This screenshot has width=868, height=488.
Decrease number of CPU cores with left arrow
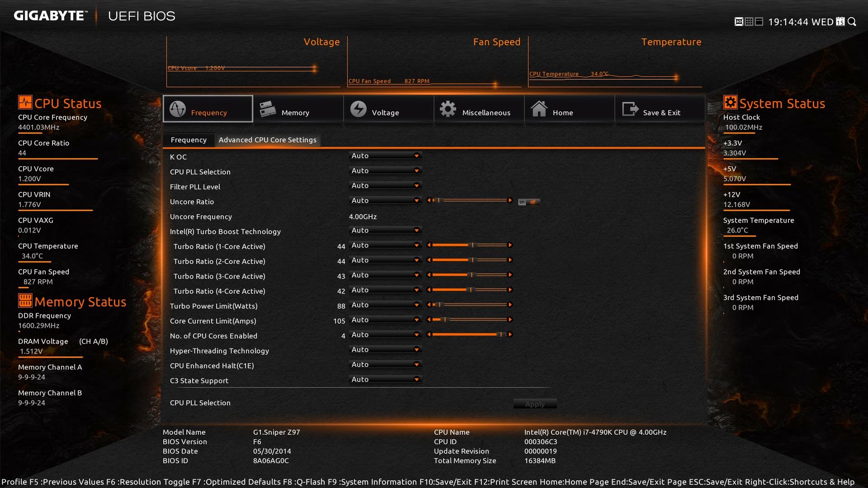click(429, 335)
